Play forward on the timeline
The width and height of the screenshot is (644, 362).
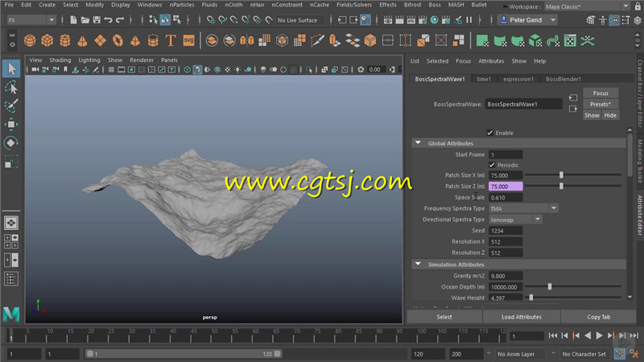coord(599,335)
